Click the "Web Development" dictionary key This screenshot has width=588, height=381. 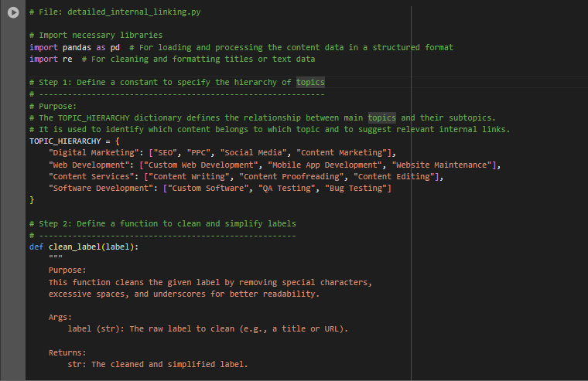[89, 165]
